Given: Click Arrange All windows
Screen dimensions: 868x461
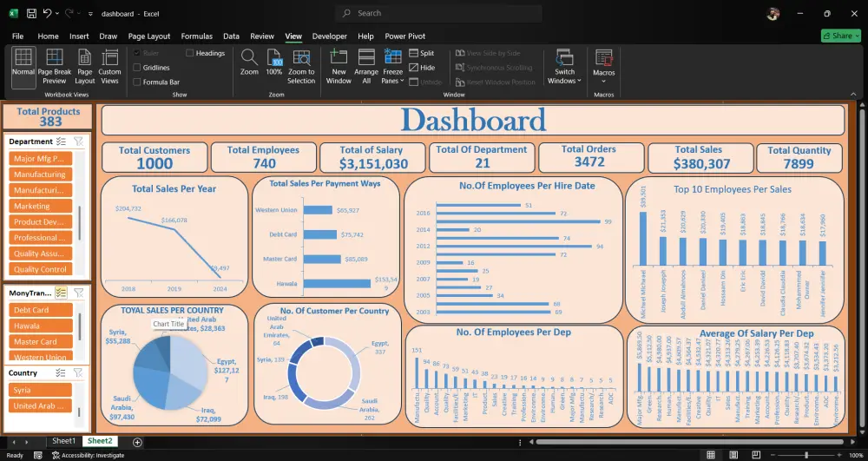Looking at the screenshot, I should [366, 67].
